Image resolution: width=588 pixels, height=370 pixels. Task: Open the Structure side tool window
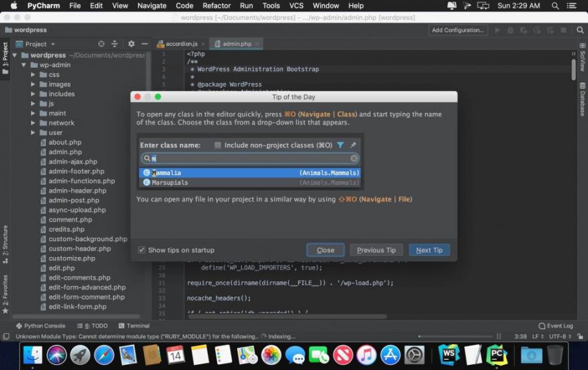tap(5, 245)
